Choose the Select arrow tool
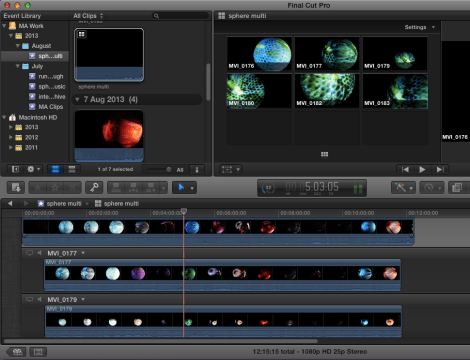Viewport: 470px width, 360px height. pos(181,188)
